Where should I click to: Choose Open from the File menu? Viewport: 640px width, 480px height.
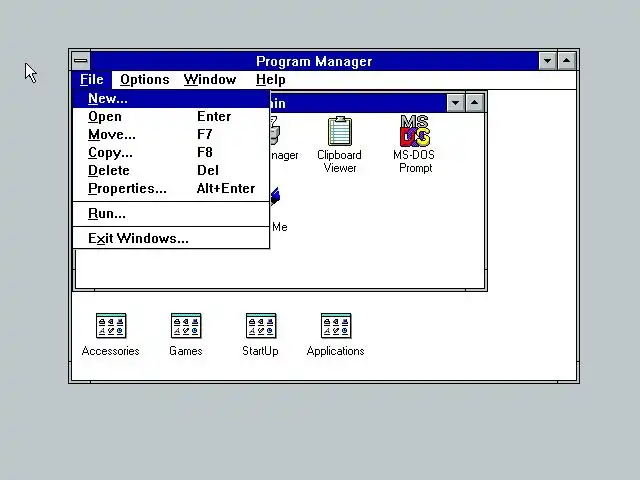click(171, 117)
